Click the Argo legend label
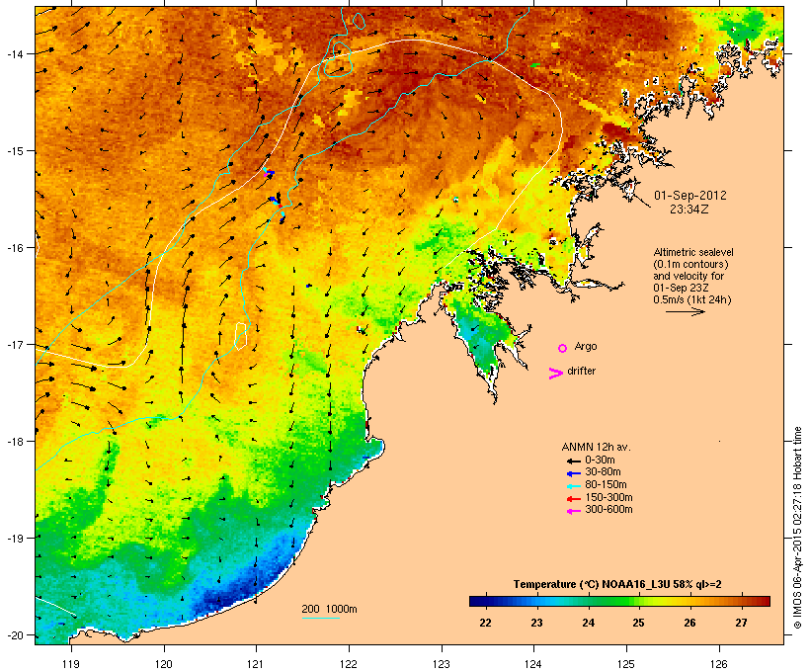Image resolution: width=810 pixels, height=672 pixels. coord(586,347)
